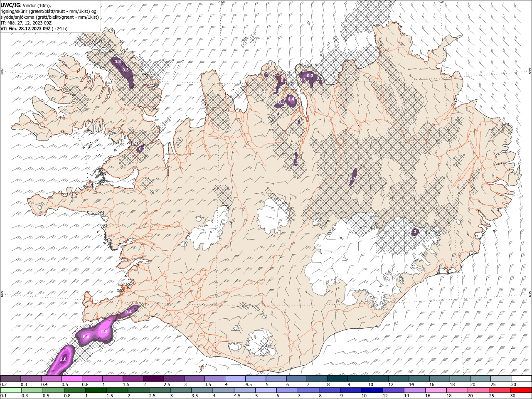Image resolution: width=532 pixels, height=399 pixels.
Task: Click the white Hofsjökull glacier in central Iceland
Action: pyautogui.click(x=273, y=215)
